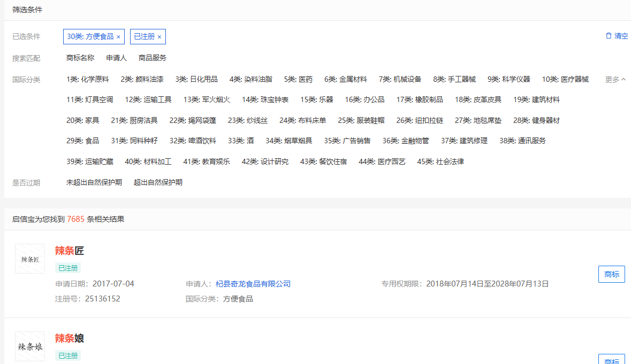Remove the 30类: 方便食品 filter tag
The width and height of the screenshot is (631, 364).
coord(118,37)
